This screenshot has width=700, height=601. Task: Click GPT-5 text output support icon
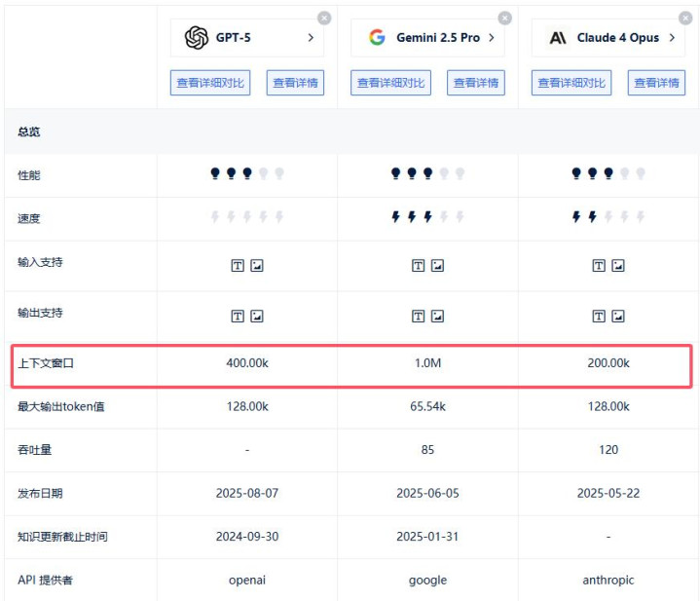[x=238, y=317]
